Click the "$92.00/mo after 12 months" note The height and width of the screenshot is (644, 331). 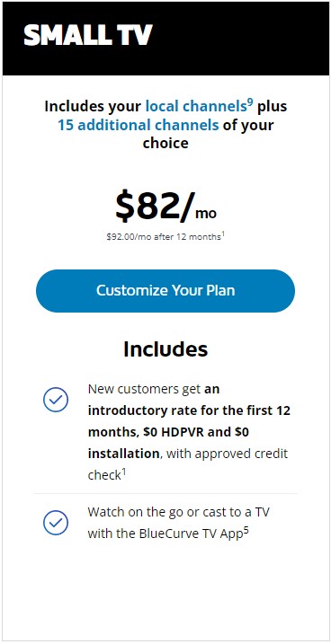coord(164,237)
